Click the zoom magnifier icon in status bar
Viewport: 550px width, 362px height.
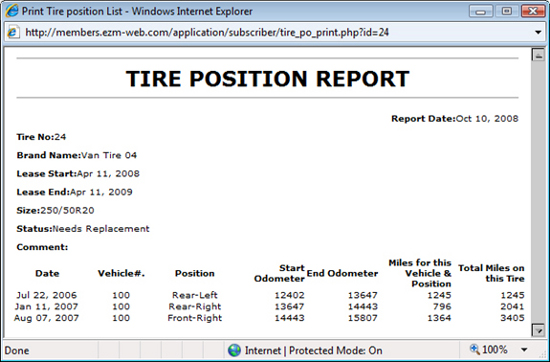475,349
